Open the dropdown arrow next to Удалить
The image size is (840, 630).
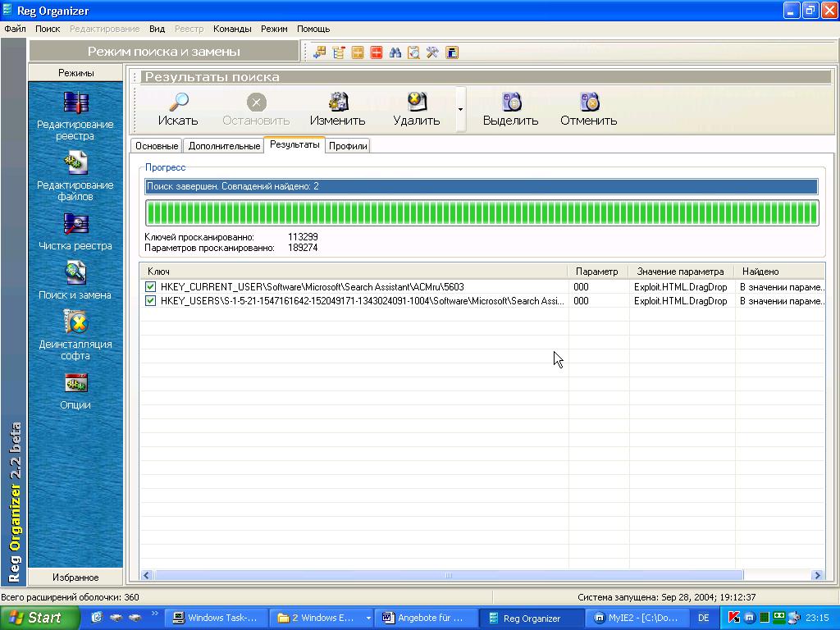point(460,109)
